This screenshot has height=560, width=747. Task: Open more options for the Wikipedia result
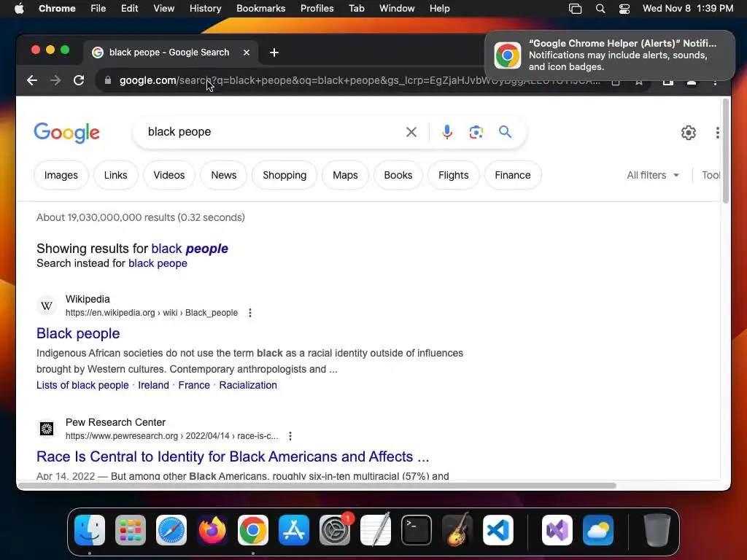[250, 313]
